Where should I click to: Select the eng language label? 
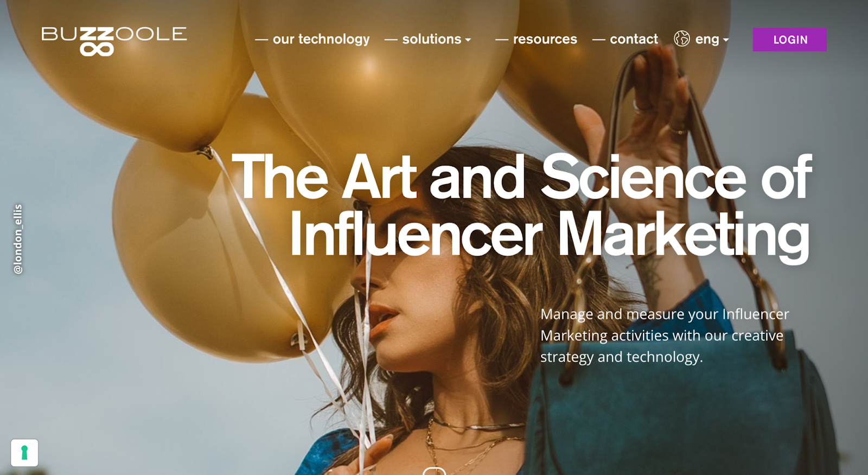click(707, 39)
